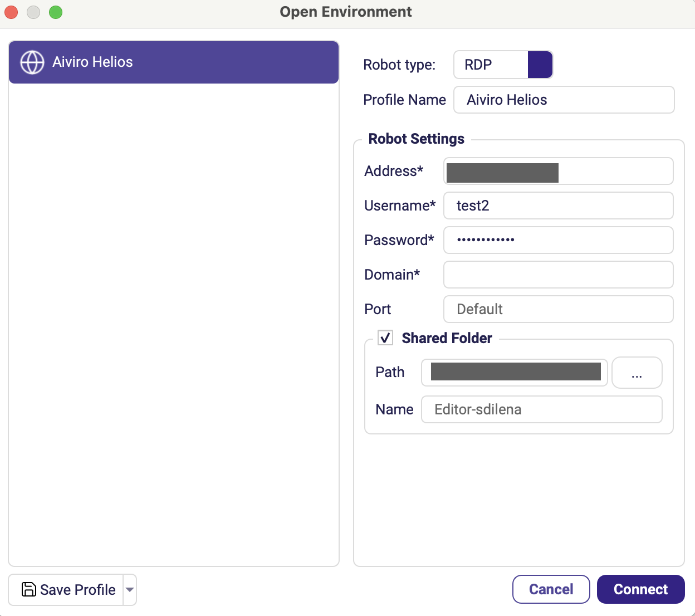This screenshot has height=616, width=695.
Task: Click the Save Profile button
Action: pos(66,590)
